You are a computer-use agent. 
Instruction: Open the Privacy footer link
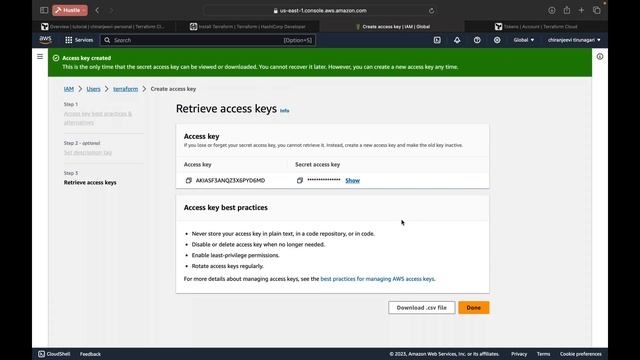point(519,354)
